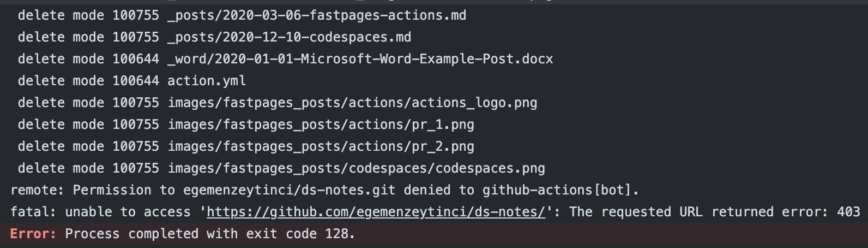The image size is (868, 248).
Task: Click "delete mode 100755" on the first log line
Action: click(88, 15)
